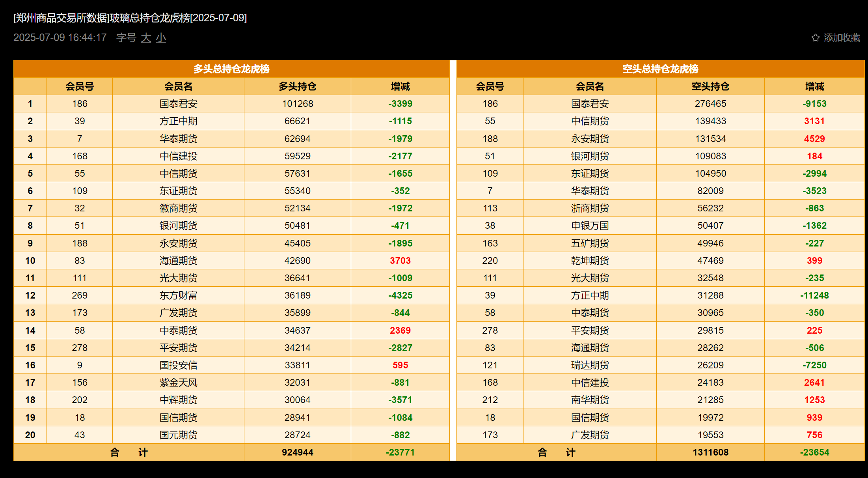Click the 国元期货 member name
The image size is (868, 478).
pyautogui.click(x=178, y=435)
